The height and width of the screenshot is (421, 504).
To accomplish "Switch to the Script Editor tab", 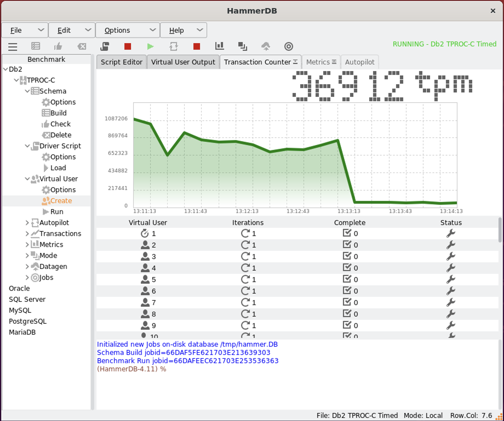I will [x=122, y=62].
